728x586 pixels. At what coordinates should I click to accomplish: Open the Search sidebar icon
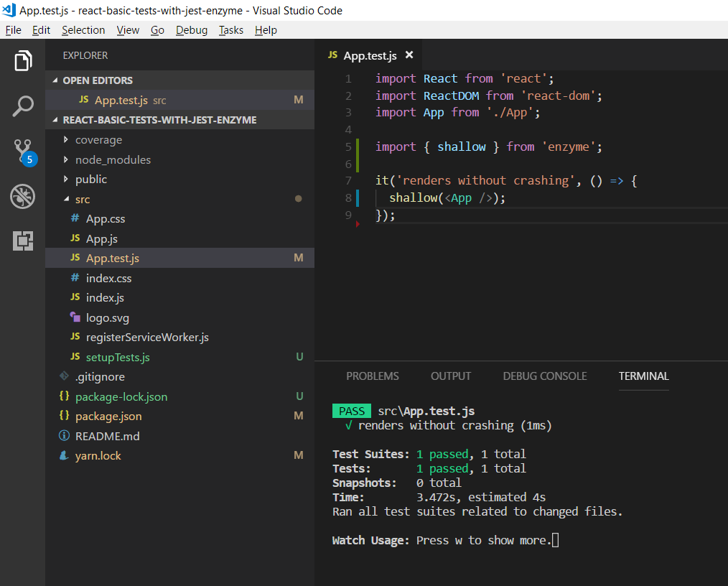22,106
